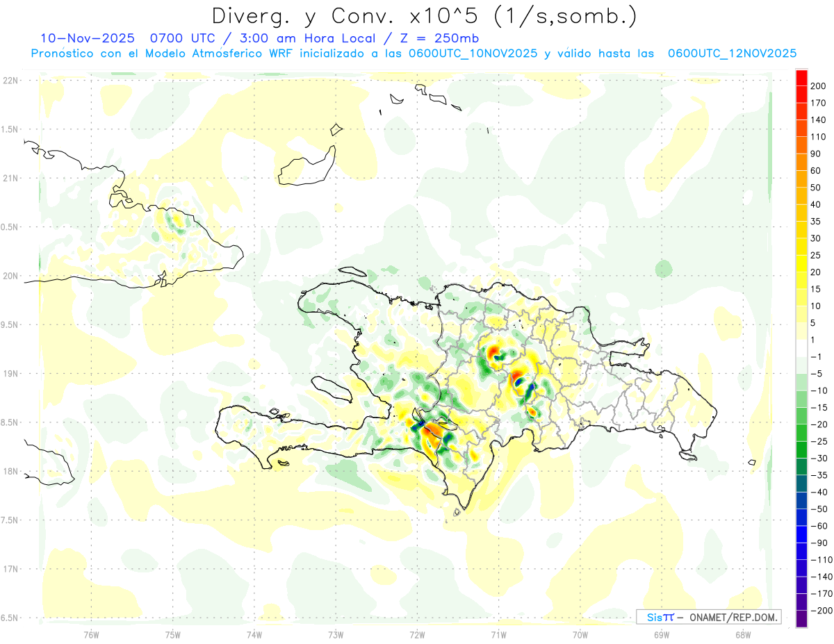Click the positive '40' color bar value
The image size is (834, 644).
(817, 205)
